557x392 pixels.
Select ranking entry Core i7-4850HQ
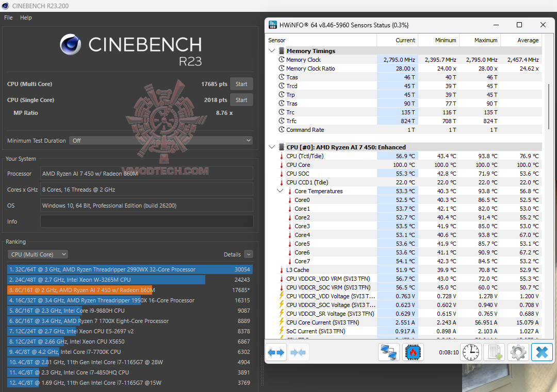[130, 372]
